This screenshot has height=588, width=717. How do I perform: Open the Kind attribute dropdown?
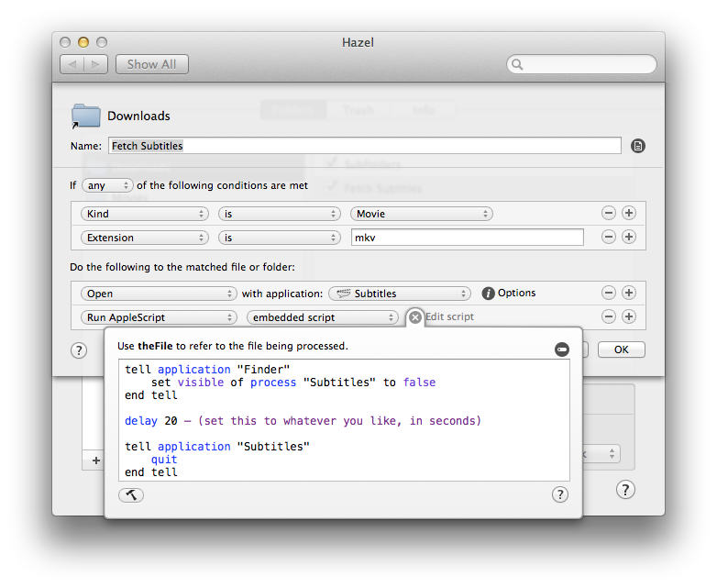coord(145,214)
